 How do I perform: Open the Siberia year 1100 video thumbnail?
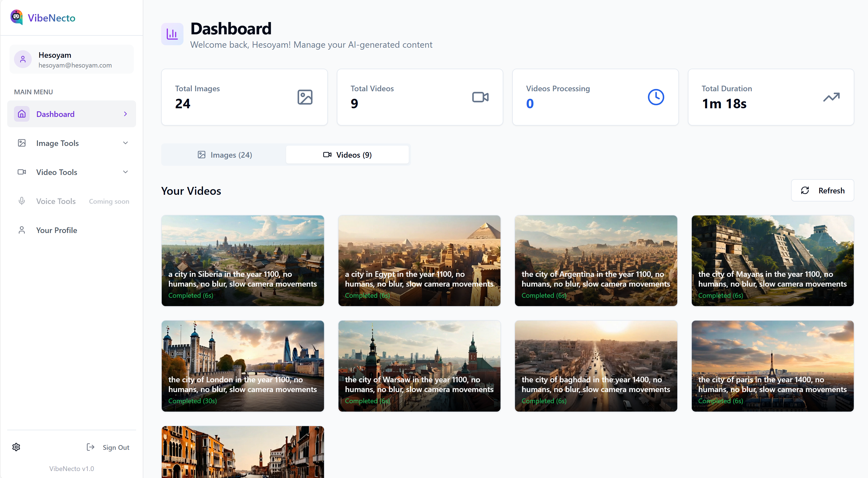click(x=243, y=260)
